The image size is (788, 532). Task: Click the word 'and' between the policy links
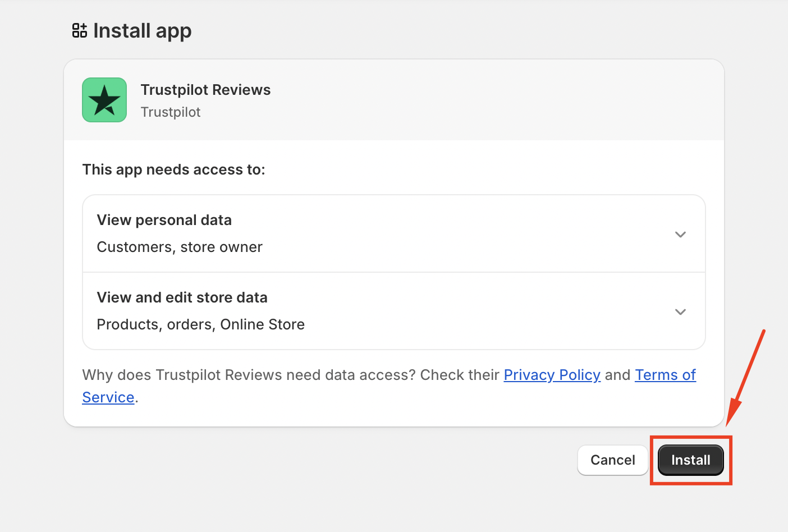coord(617,375)
